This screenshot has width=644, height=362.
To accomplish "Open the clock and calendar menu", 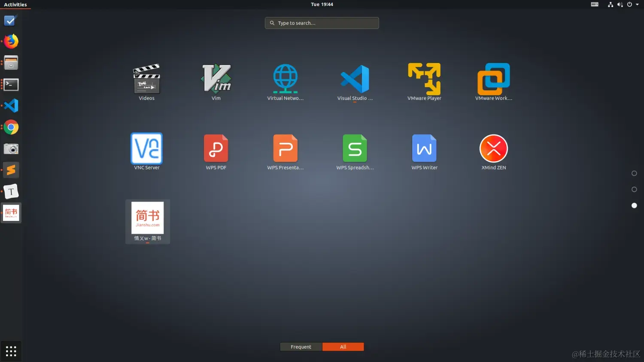I will click(322, 4).
